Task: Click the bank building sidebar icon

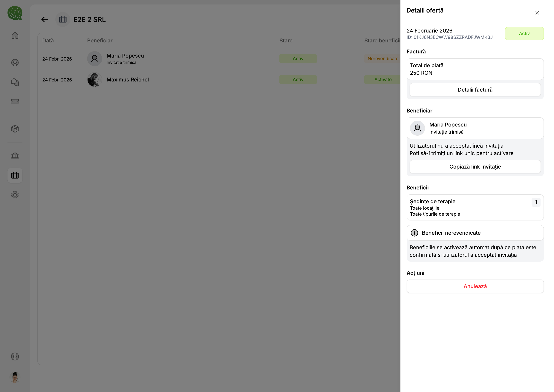Action: click(15, 156)
